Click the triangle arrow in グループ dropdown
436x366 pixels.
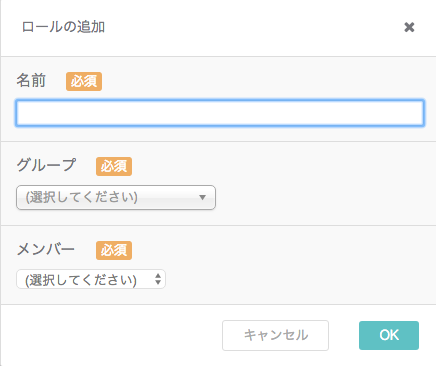(202, 197)
